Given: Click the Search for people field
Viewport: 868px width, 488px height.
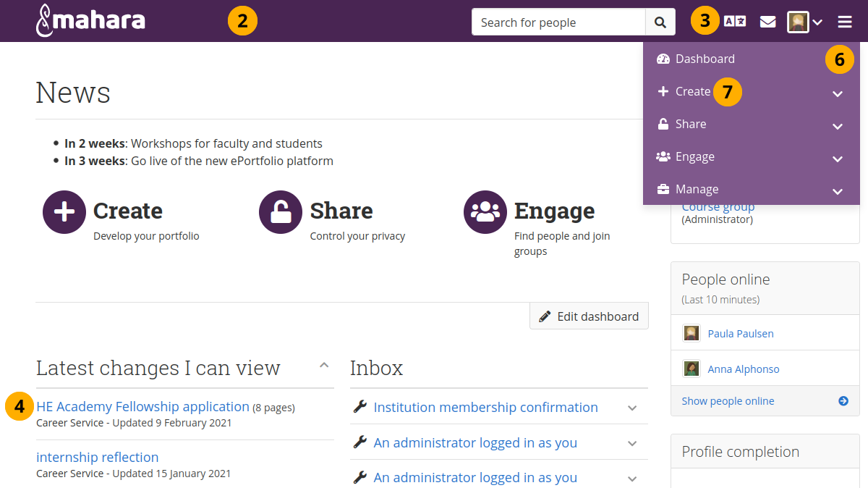Looking at the screenshot, I should [x=558, y=22].
